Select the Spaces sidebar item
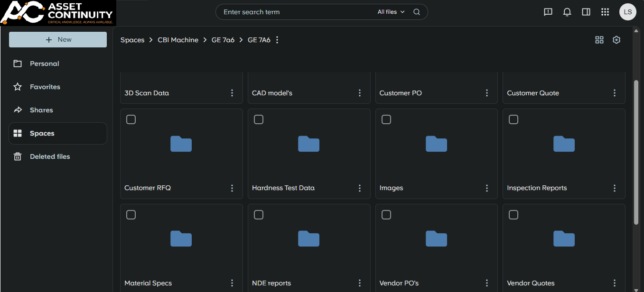The image size is (644, 292). (58, 133)
